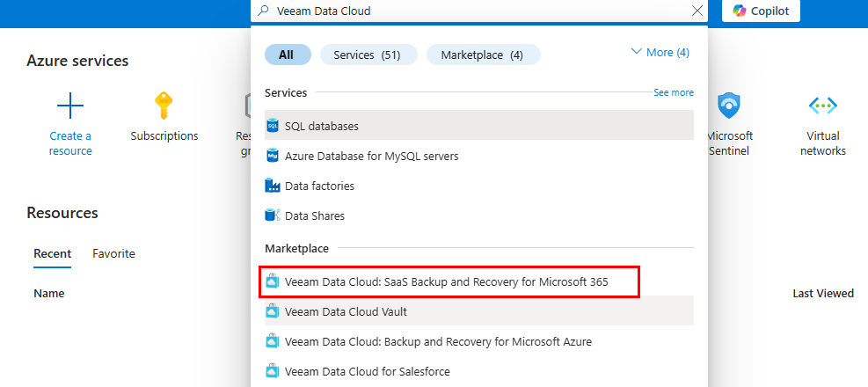The height and width of the screenshot is (387, 868).
Task: Select the All filter pill
Action: (x=288, y=55)
